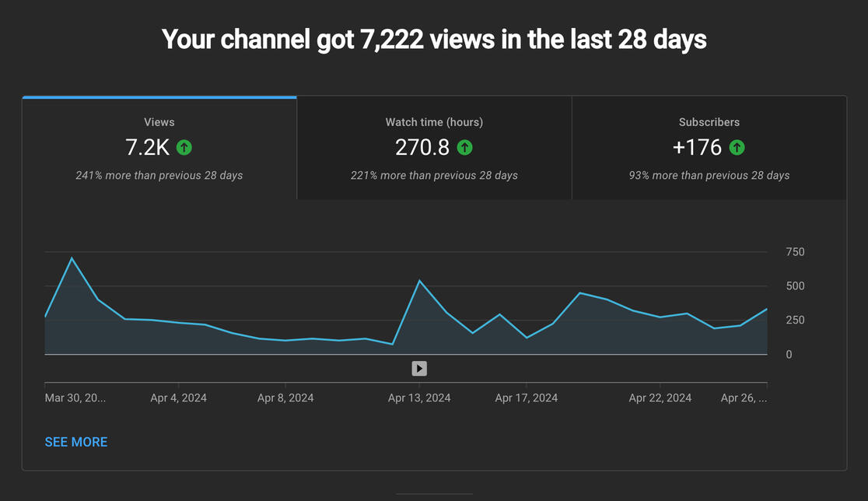Click the chart spike at Apr 13
This screenshot has width=868, height=501.
pos(420,281)
